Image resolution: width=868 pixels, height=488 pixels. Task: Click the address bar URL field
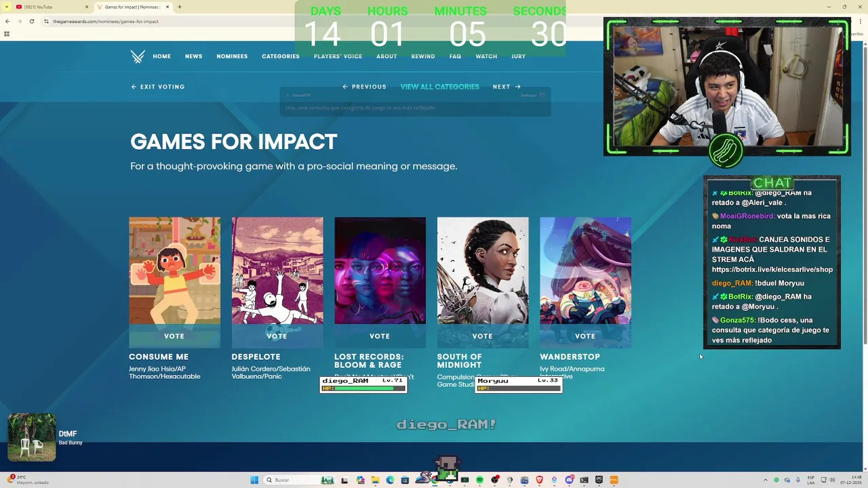pos(170,21)
